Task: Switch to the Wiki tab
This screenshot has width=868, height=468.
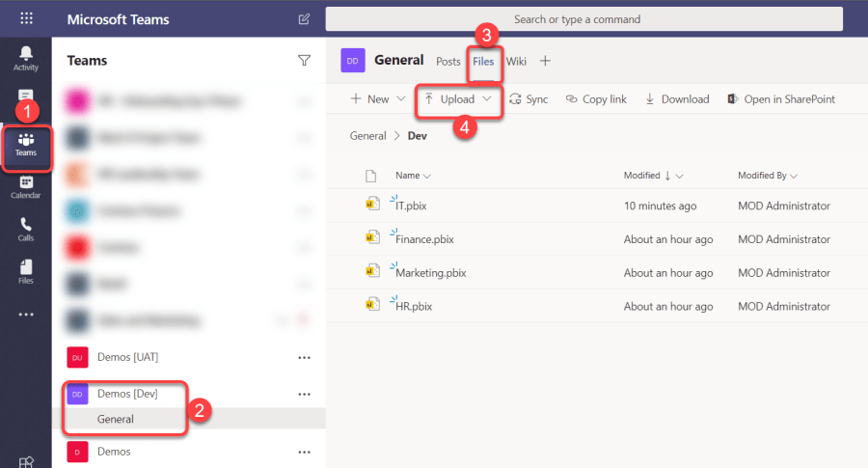Action: click(x=516, y=62)
